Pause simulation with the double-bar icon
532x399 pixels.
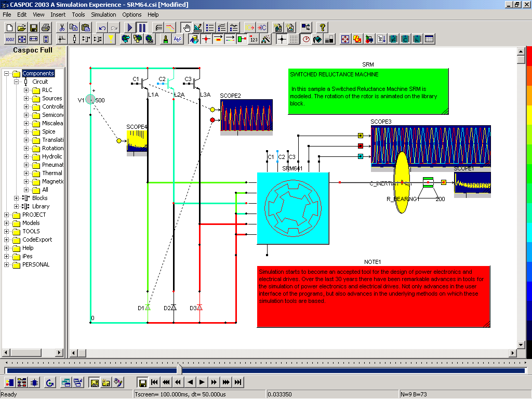pyautogui.click(x=142, y=28)
